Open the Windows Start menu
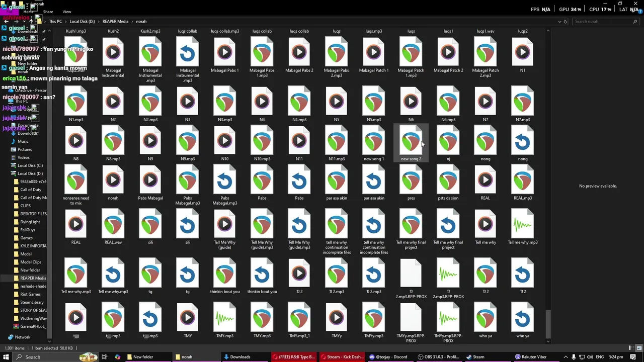 coord(6,357)
